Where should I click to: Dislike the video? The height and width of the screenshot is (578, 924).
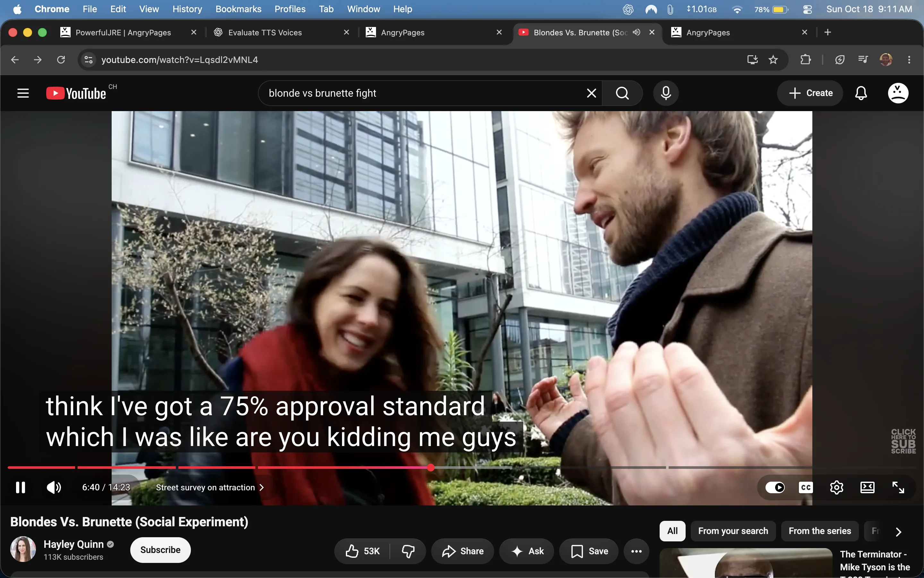[408, 551]
